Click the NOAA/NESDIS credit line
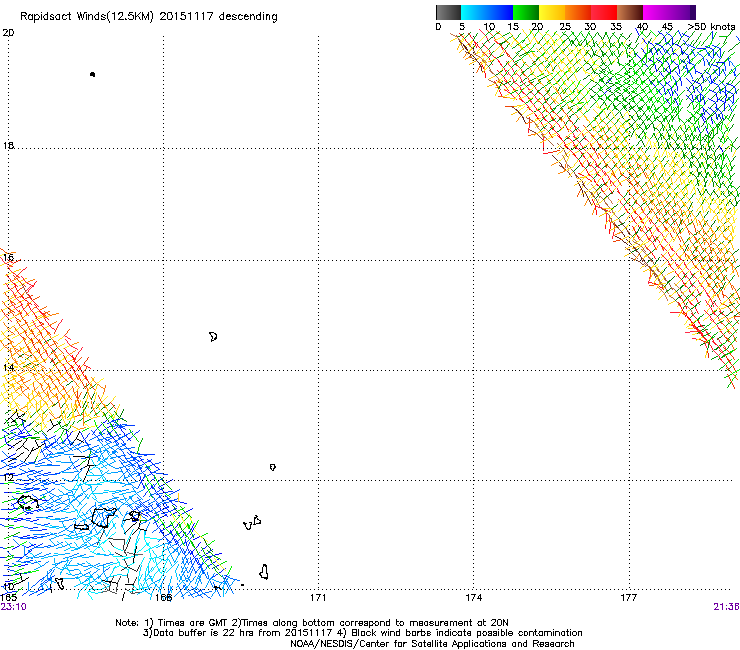740x650 pixels. click(x=432, y=644)
